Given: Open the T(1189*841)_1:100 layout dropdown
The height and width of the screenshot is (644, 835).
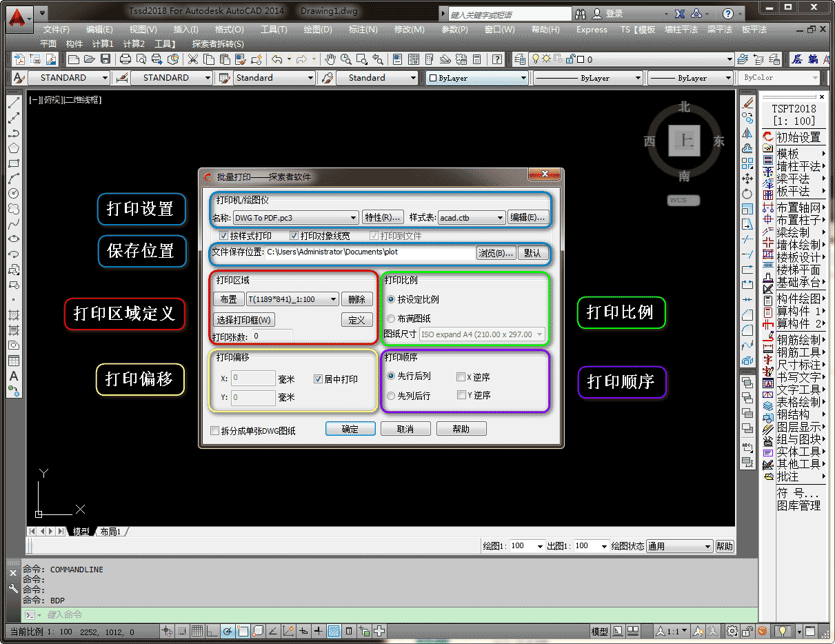Looking at the screenshot, I should (x=333, y=299).
